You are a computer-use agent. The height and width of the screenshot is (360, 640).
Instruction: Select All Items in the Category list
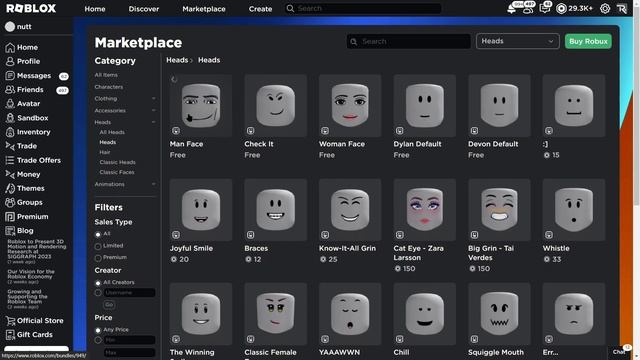coord(106,75)
